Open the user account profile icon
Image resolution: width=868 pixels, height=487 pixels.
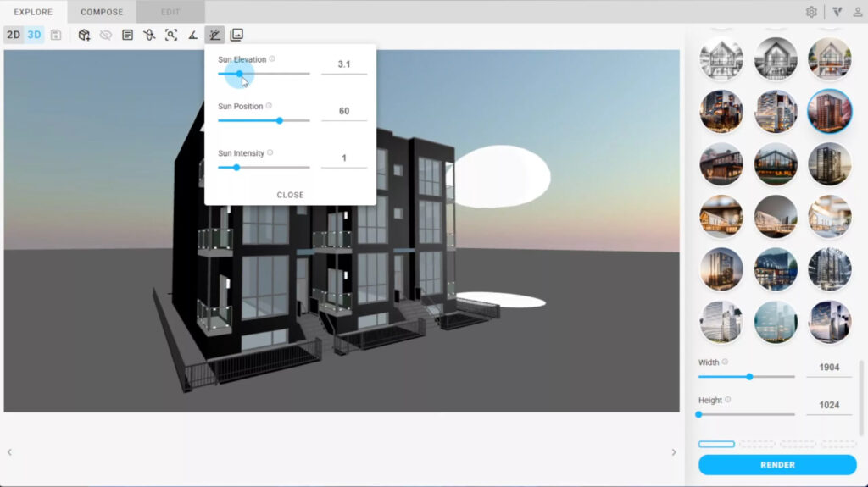[857, 12]
